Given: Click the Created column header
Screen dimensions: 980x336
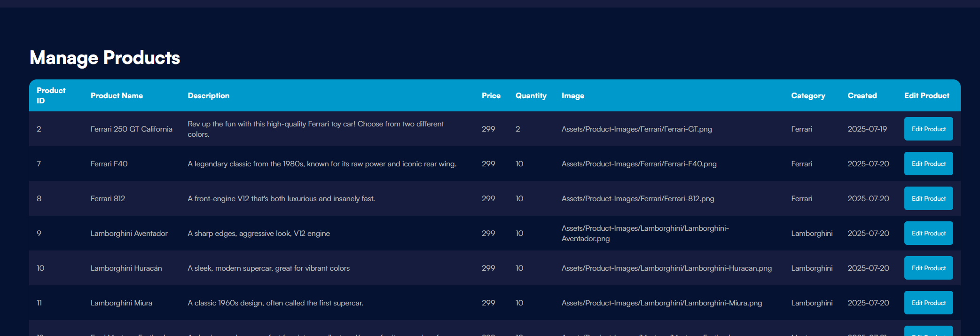Looking at the screenshot, I should coord(862,95).
